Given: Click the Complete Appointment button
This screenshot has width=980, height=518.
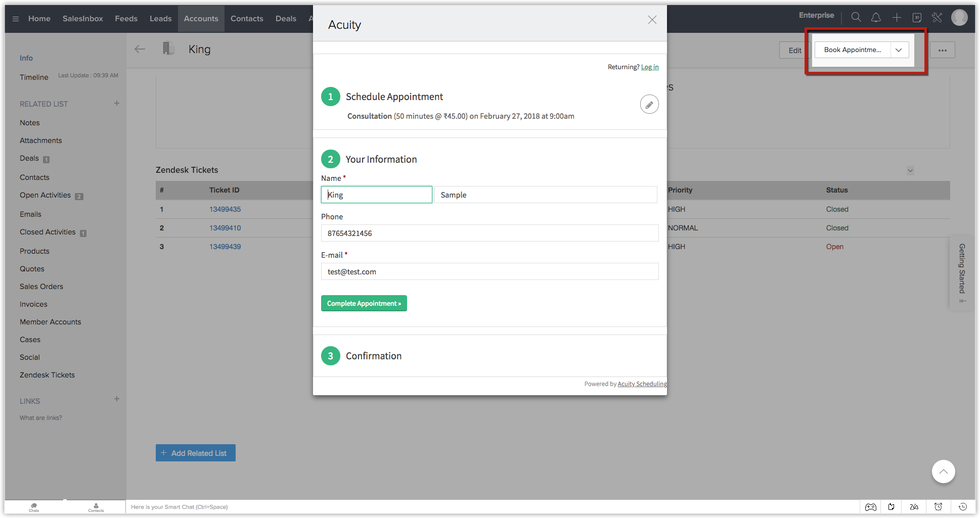Looking at the screenshot, I should click(364, 303).
